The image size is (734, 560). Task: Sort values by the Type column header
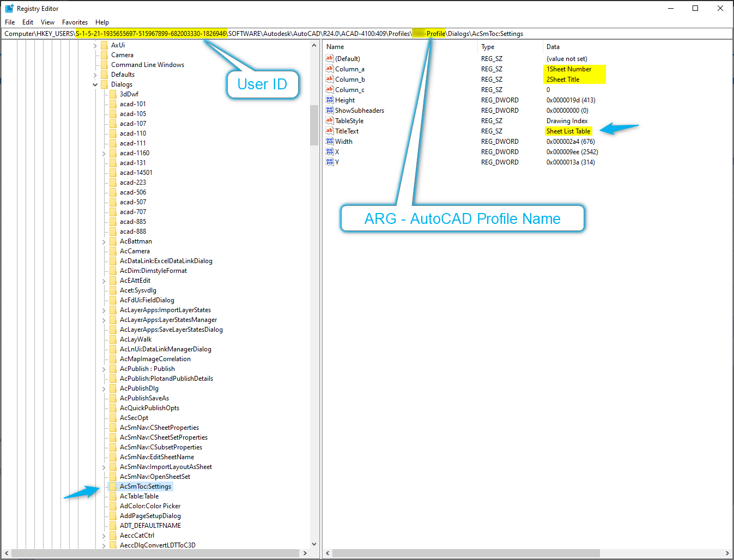[511, 47]
